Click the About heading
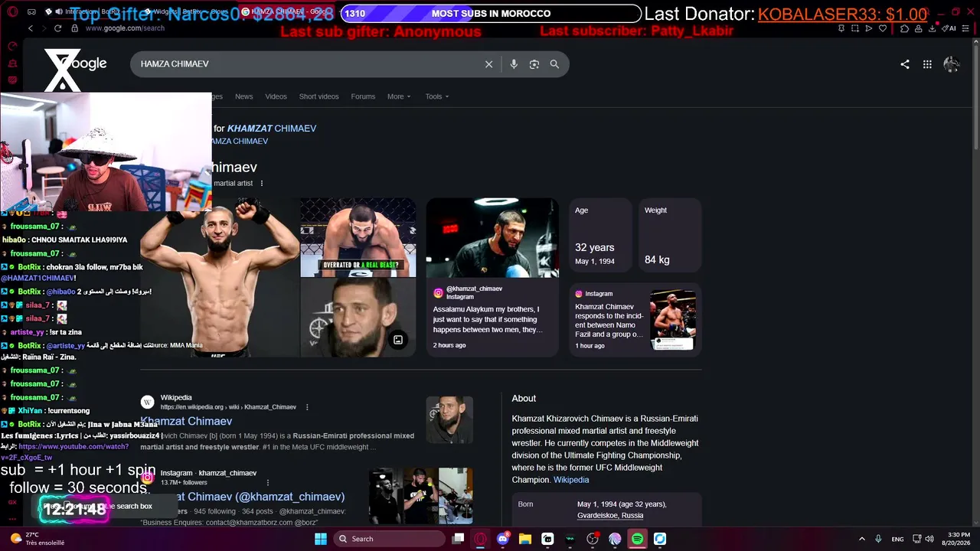The image size is (980, 551). click(x=524, y=399)
